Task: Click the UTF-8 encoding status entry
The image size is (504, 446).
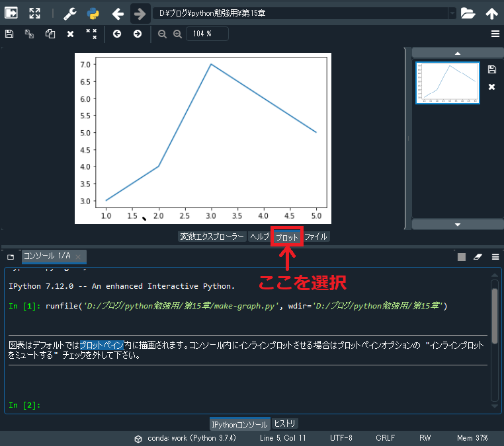Action: [x=341, y=438]
